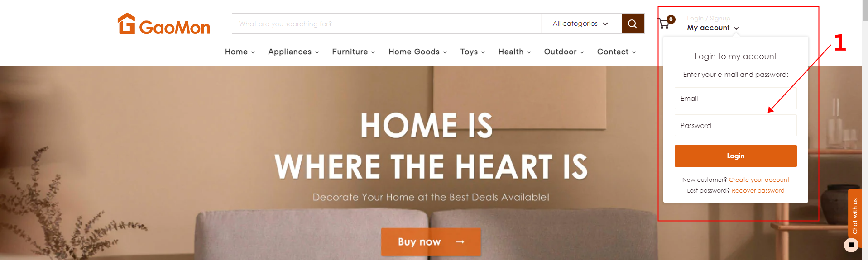Open the Toys menu
Viewport: 868px width, 260px height.
(473, 52)
